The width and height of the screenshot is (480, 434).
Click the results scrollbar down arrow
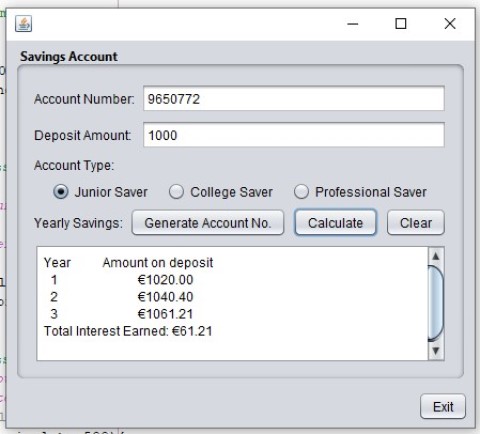[436, 351]
